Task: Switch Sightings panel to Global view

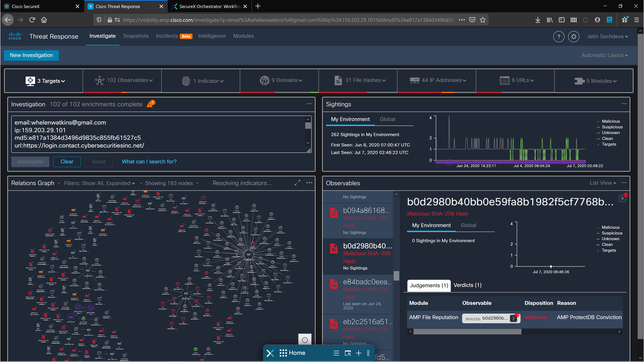Action: [387, 119]
